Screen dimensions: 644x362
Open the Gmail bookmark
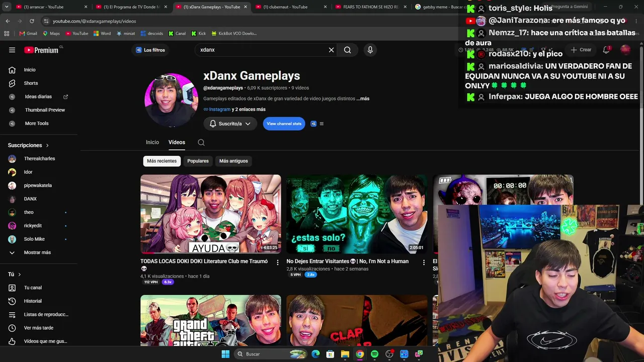pos(28,33)
